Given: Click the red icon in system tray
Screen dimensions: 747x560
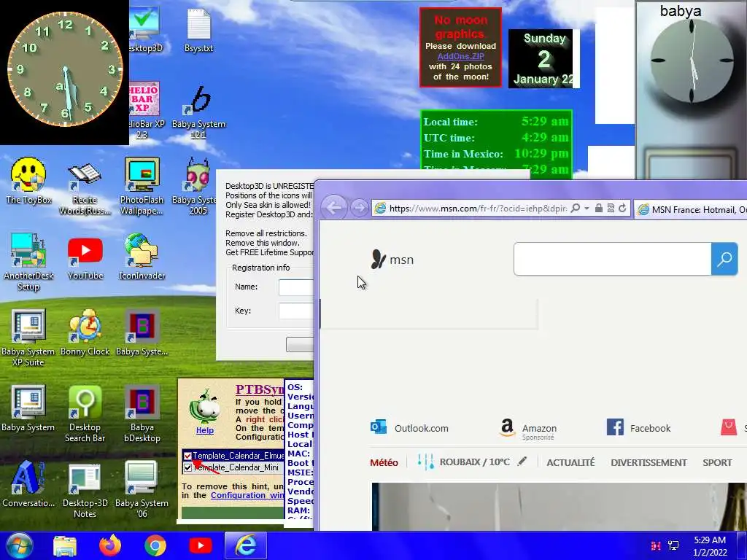Looking at the screenshot, I should pos(656,545).
